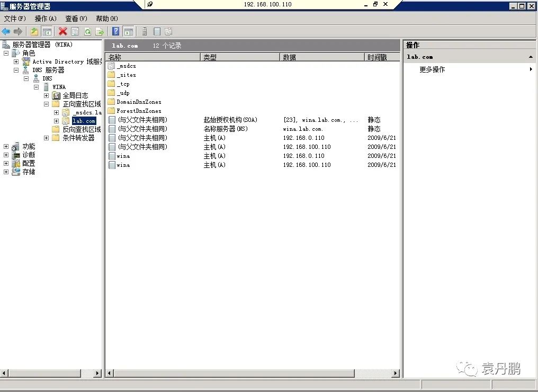The width and height of the screenshot is (538, 392).
Task: Open the 查看(V) menu
Action: click(x=76, y=19)
